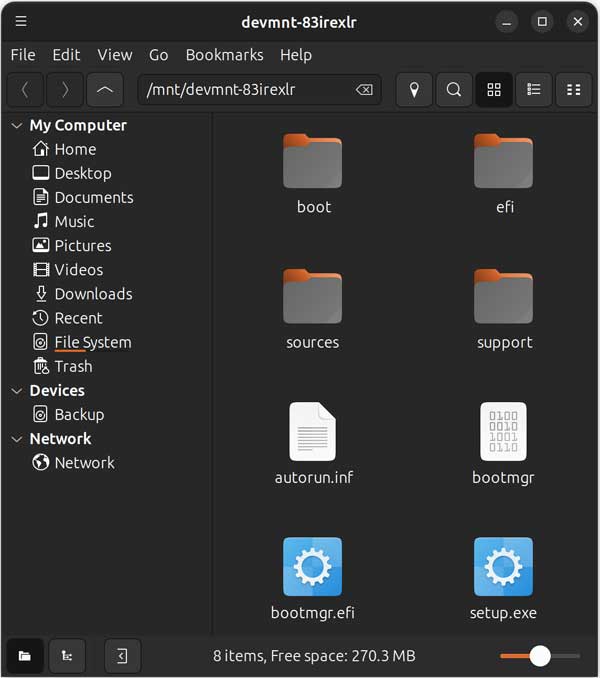Hide the sidebar with the collapse button
Screen dimensions: 600x678
tap(123, 656)
